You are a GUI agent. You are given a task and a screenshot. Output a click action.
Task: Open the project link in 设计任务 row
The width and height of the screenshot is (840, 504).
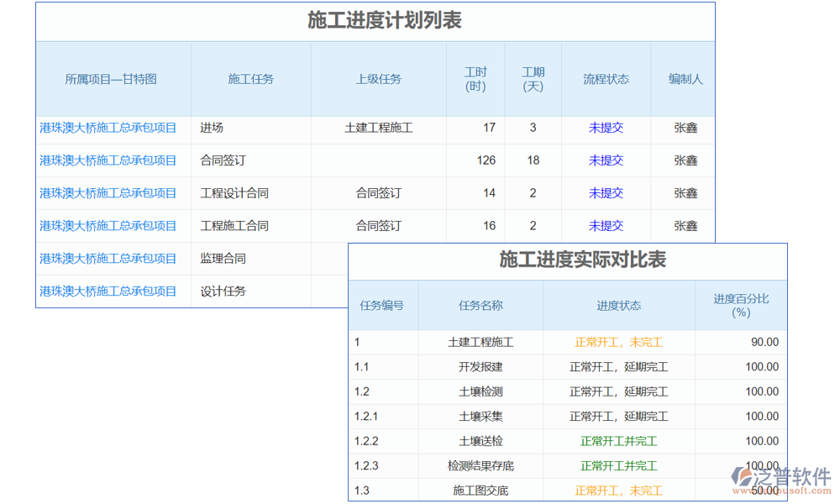[108, 291]
